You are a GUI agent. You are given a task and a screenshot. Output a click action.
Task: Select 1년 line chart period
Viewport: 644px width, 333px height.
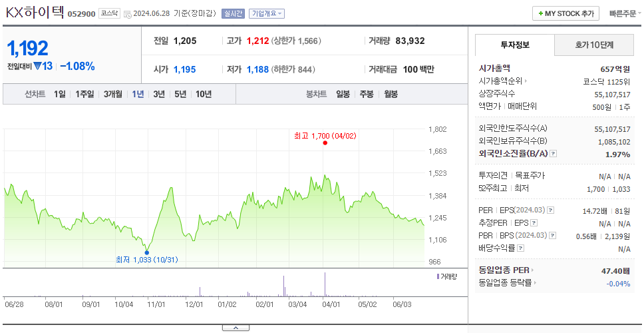pyautogui.click(x=138, y=94)
